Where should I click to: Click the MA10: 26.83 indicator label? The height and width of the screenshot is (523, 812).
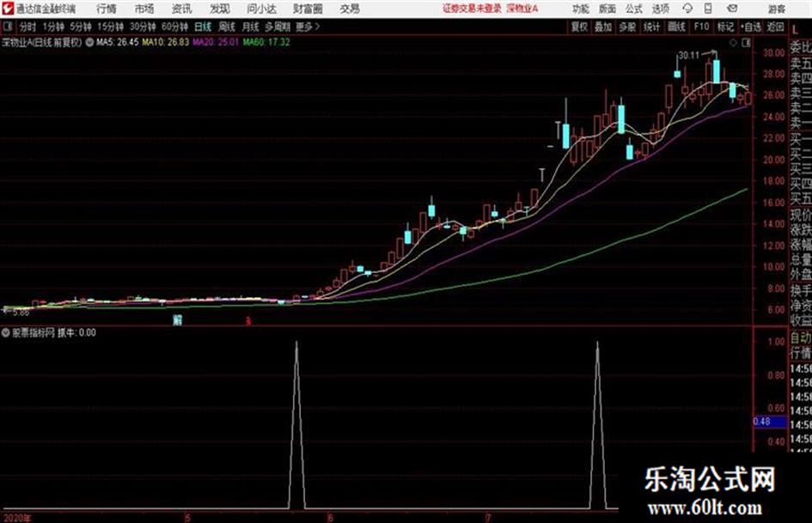click(x=165, y=42)
